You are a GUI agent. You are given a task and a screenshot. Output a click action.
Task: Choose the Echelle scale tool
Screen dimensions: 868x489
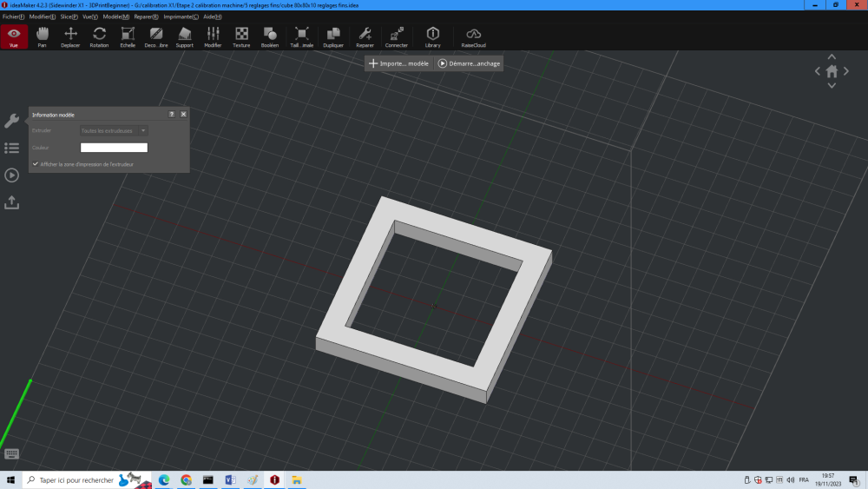pos(128,37)
